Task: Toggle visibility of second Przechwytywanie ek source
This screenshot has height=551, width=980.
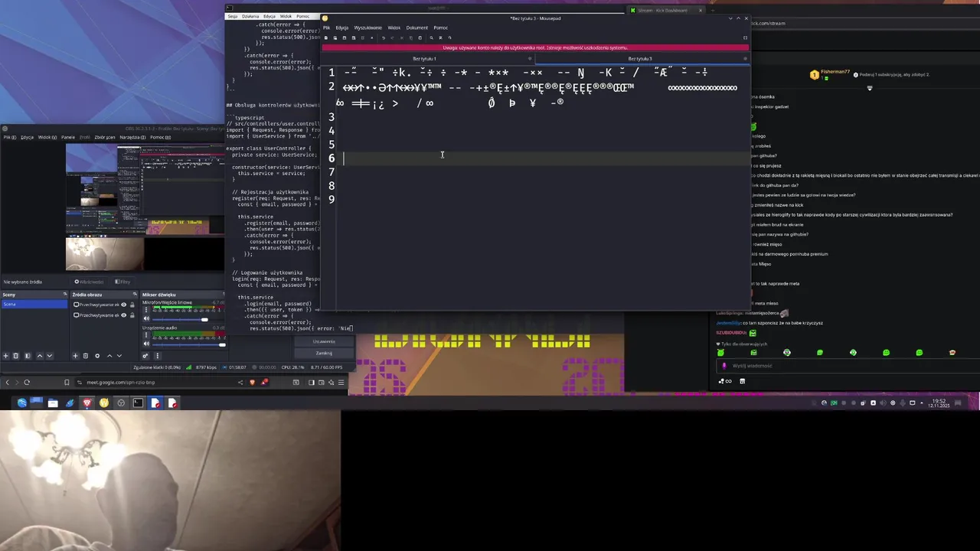Action: click(124, 315)
